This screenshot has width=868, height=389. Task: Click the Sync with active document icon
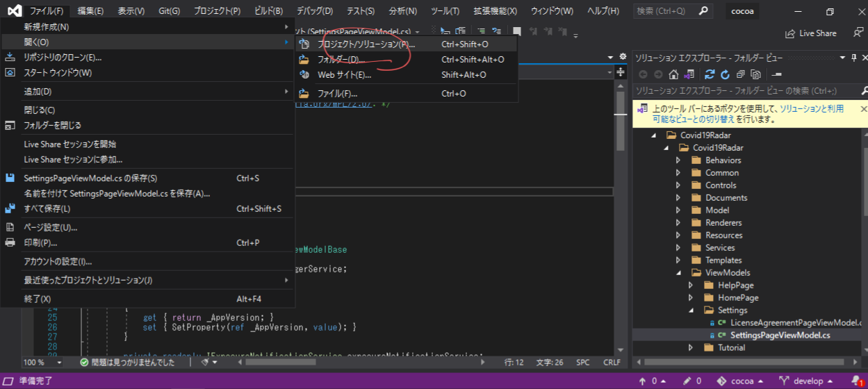(x=710, y=74)
